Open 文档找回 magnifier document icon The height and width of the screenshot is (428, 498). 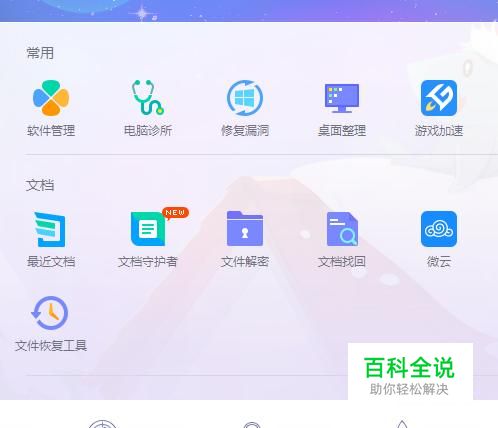pyautogui.click(x=342, y=229)
